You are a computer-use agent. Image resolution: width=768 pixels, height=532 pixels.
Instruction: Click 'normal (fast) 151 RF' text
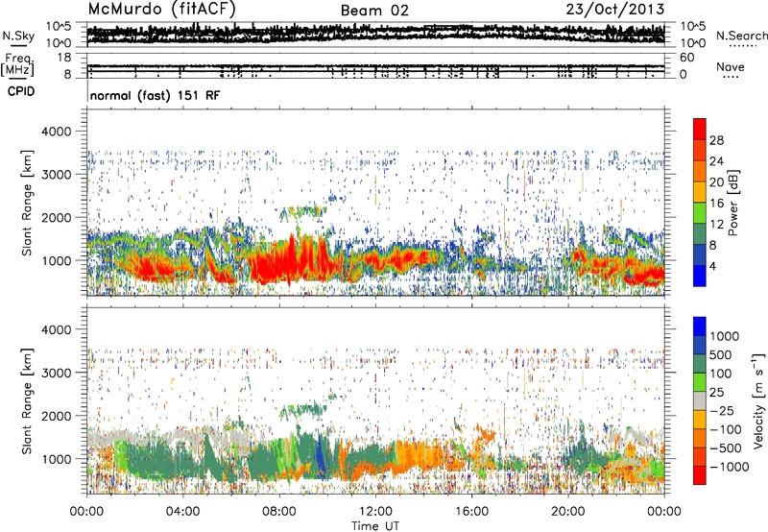tap(155, 95)
